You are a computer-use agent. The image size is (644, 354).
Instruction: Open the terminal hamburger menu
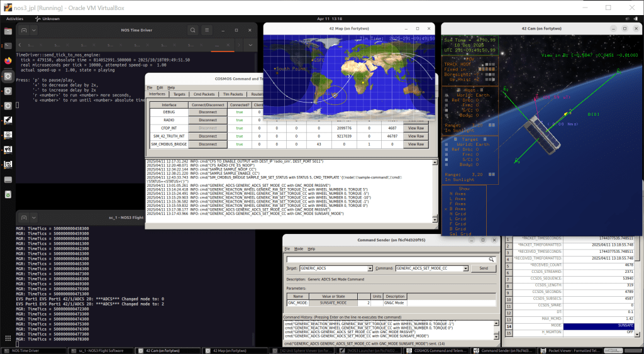click(x=208, y=31)
